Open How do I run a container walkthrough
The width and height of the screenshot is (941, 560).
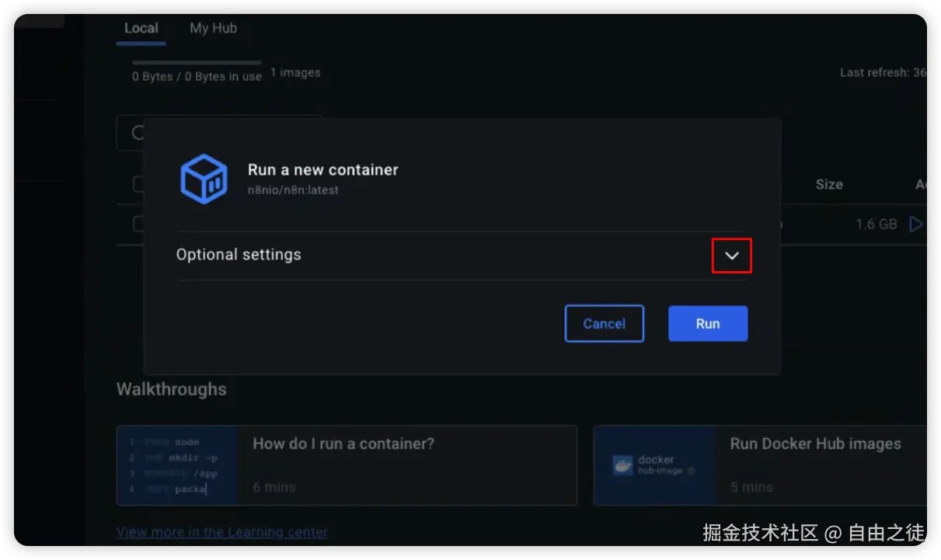click(347, 464)
